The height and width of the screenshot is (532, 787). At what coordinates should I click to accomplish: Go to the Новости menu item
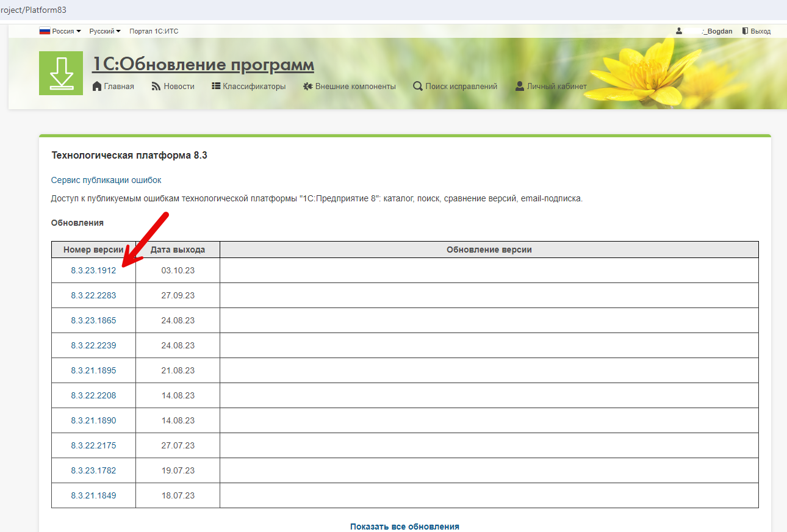(179, 87)
